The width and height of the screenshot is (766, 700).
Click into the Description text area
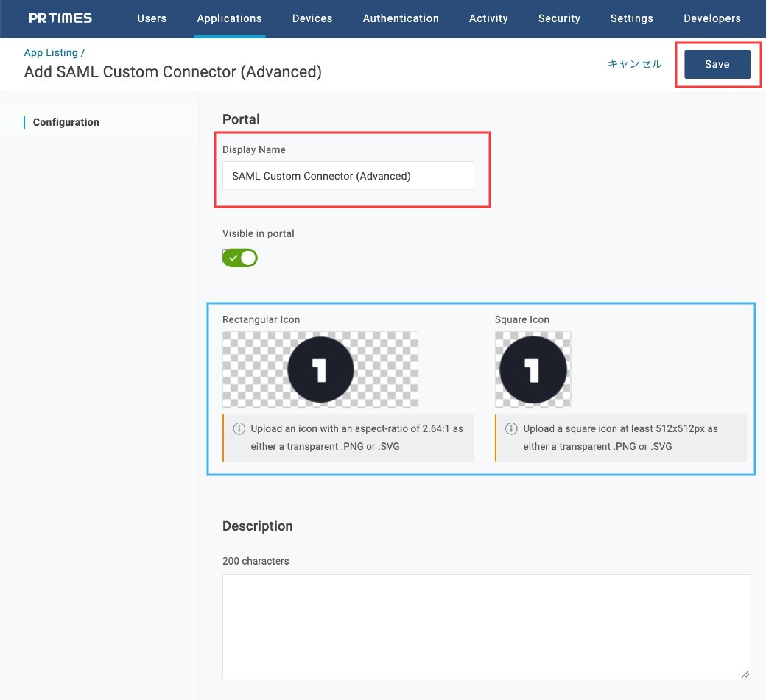point(486,626)
